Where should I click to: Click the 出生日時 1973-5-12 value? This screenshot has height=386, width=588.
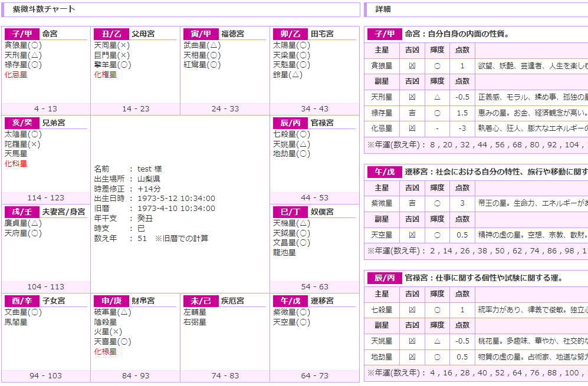coord(176,199)
